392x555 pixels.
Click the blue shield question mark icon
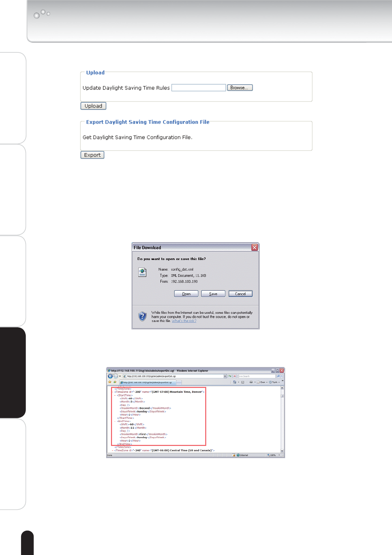pyautogui.click(x=142, y=316)
